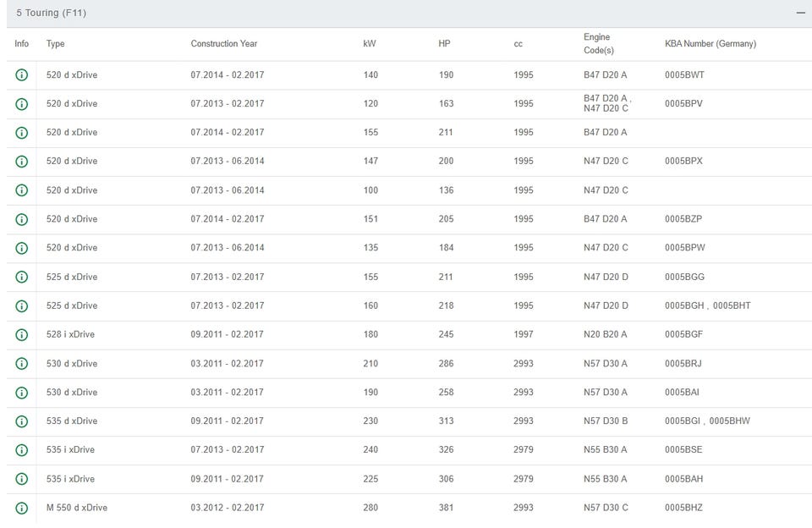
Task: Show info for 530 d xDrive 190 kW
Action: coord(22,393)
